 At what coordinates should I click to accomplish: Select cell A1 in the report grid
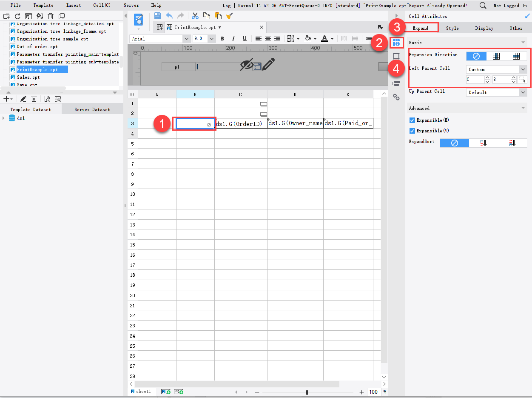[156, 103]
